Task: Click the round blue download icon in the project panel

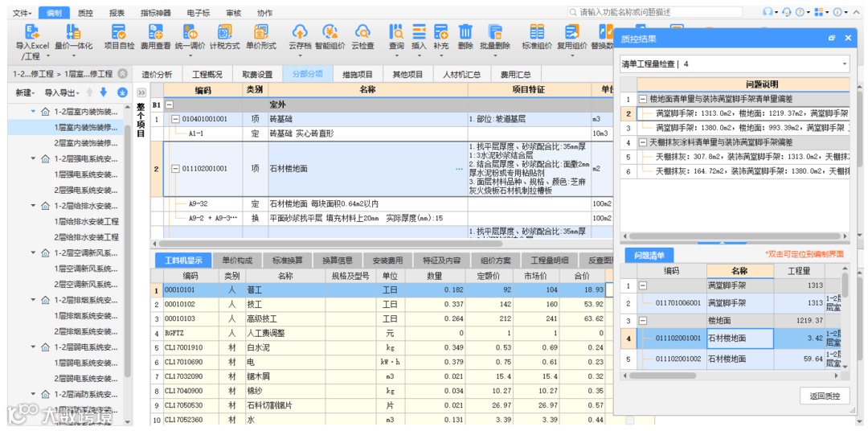Action: 123,92
